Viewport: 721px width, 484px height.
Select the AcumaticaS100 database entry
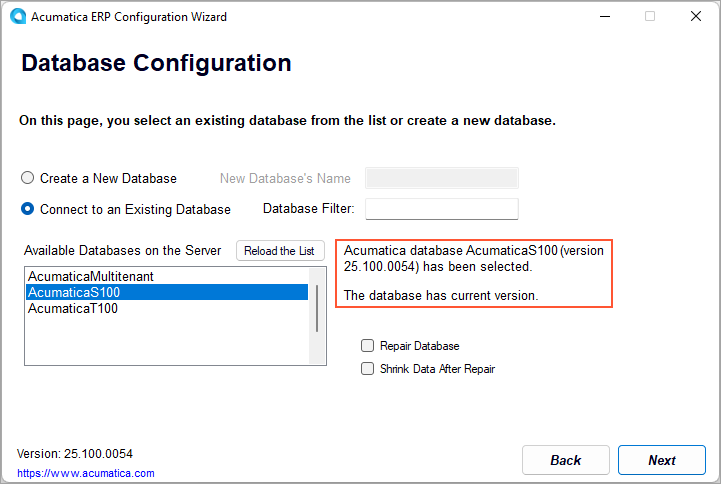coord(74,292)
